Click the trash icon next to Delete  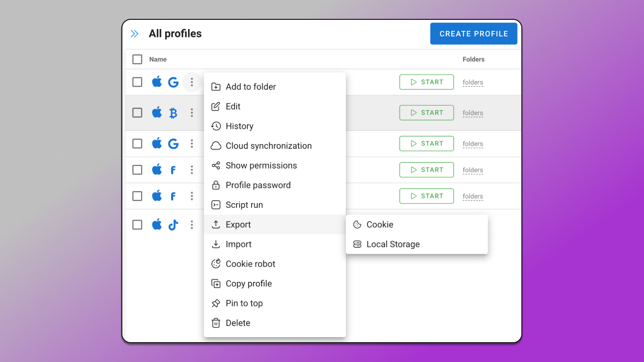coord(216,323)
